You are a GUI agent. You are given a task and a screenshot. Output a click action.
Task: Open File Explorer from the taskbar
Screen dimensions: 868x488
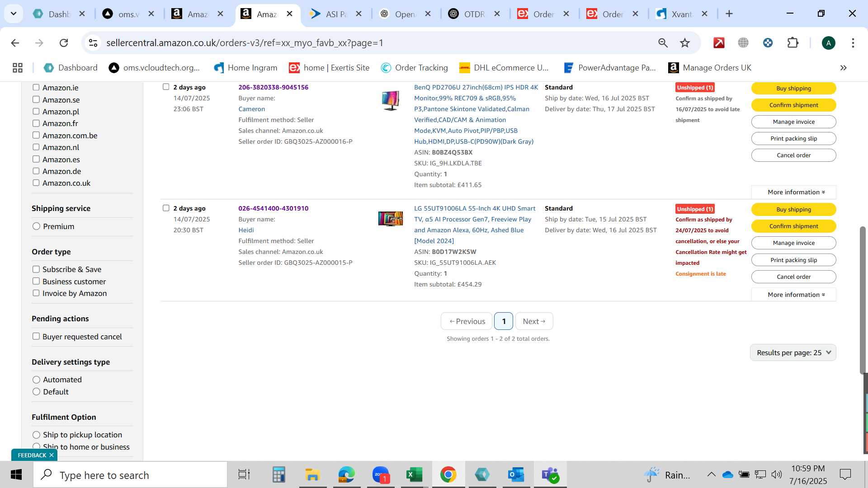tap(312, 475)
